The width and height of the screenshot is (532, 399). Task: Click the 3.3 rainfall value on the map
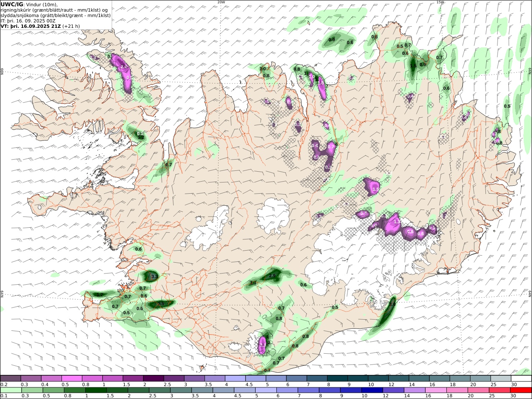pyautogui.click(x=155, y=276)
